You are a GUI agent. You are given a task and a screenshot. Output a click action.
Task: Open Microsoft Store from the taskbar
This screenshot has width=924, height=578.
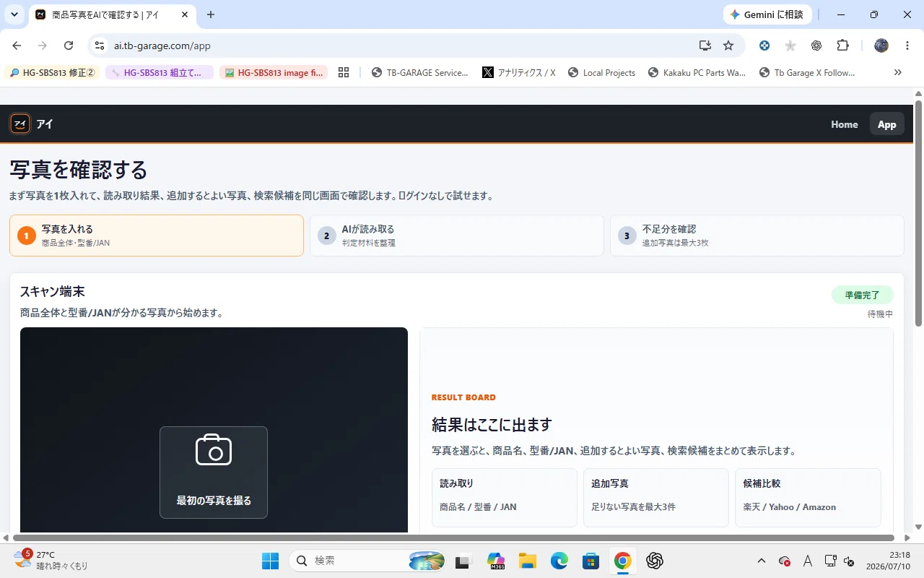coord(591,561)
